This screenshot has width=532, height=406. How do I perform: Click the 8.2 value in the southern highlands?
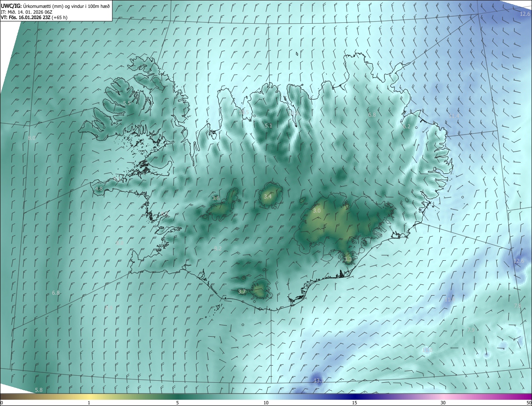218,248
